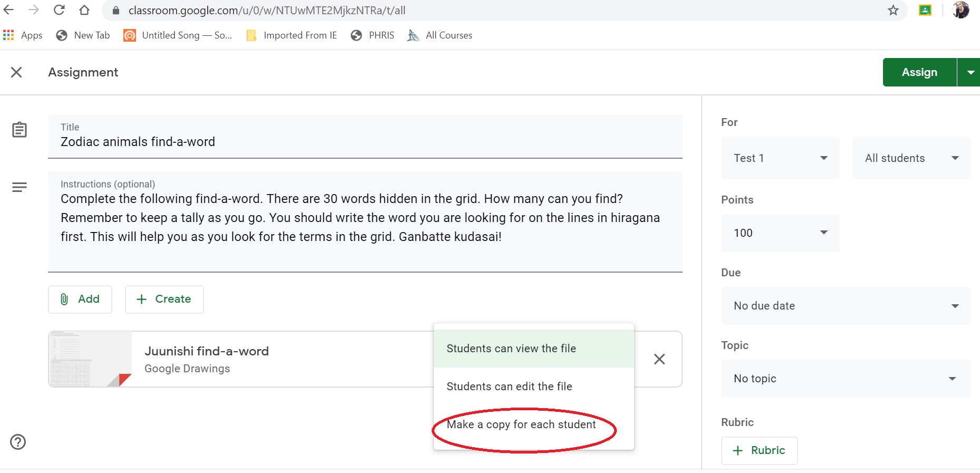Open the browser home page icon
The image size is (980, 473).
tap(84, 10)
